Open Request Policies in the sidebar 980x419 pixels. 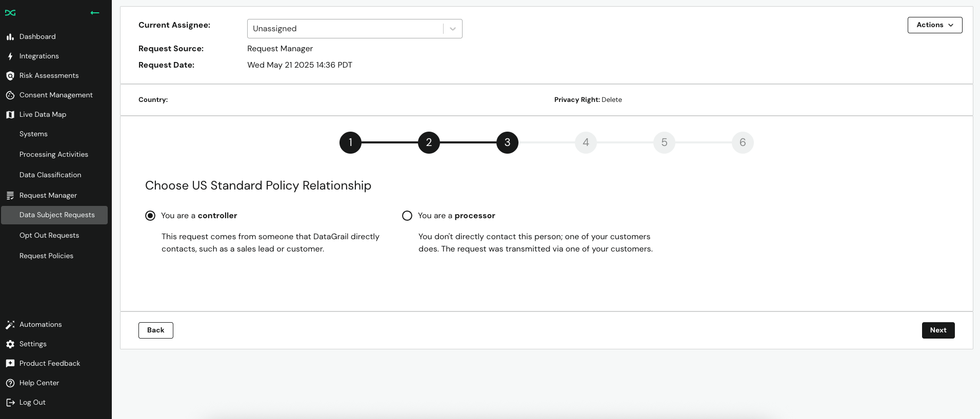(46, 256)
